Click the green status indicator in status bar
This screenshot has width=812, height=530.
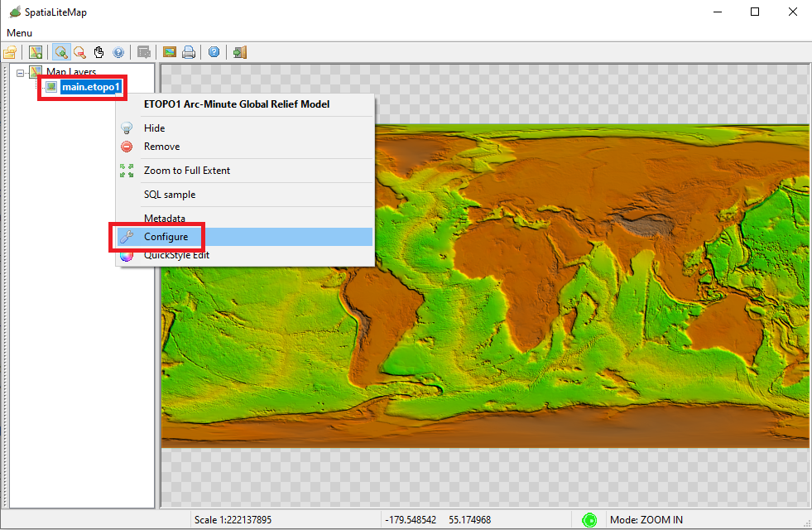coord(589,520)
